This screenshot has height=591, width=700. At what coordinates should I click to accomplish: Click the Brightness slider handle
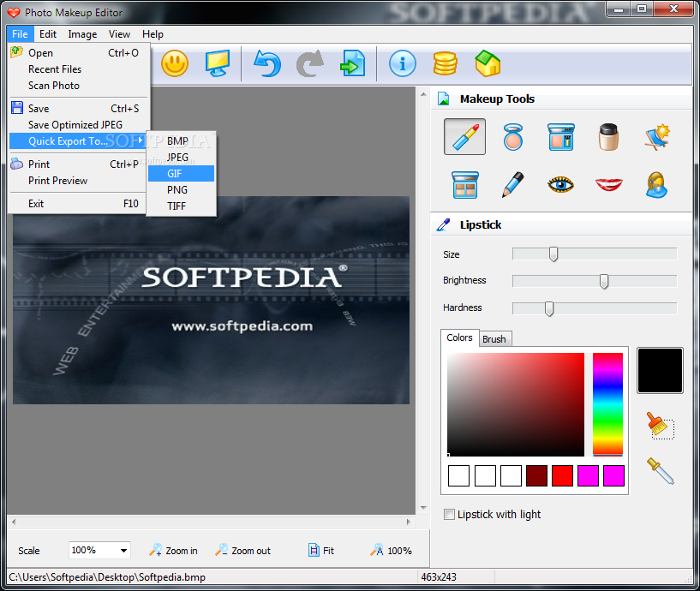coord(603,281)
